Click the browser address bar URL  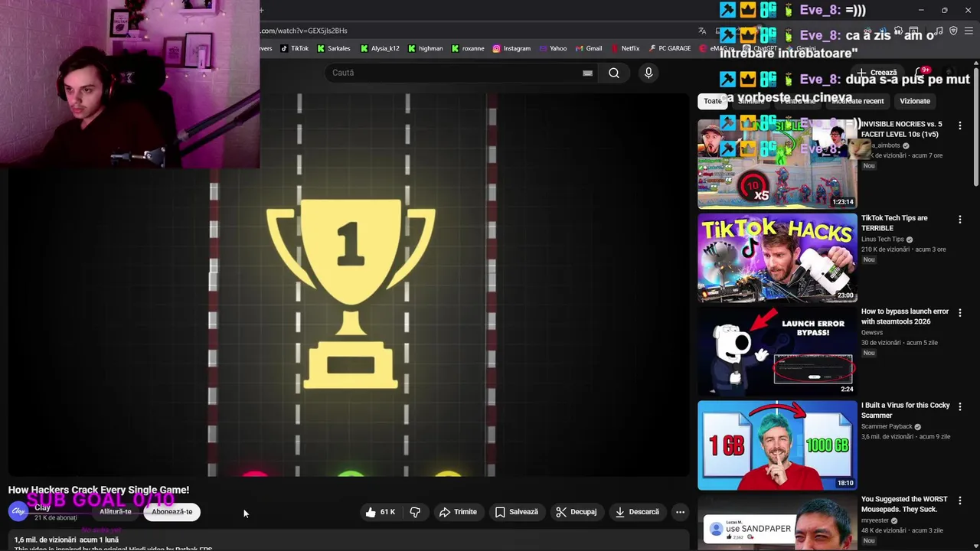coord(305,31)
